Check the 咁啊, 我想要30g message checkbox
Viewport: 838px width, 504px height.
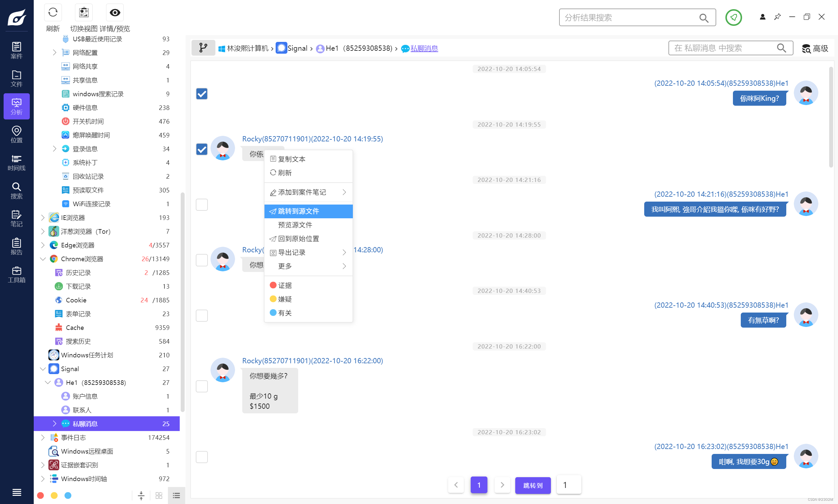[x=202, y=457]
